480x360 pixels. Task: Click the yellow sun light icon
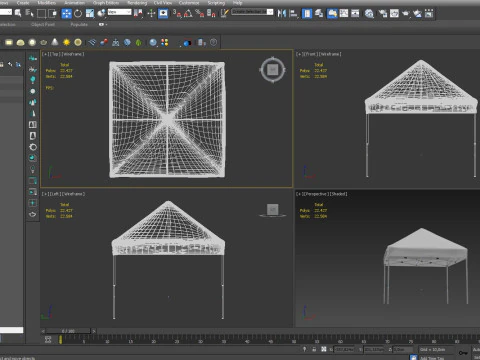coord(66,42)
